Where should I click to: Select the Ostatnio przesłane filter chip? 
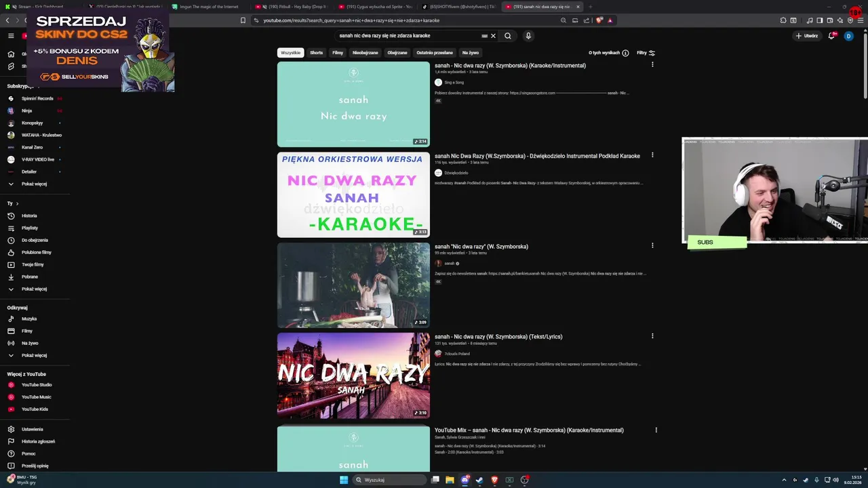(435, 53)
